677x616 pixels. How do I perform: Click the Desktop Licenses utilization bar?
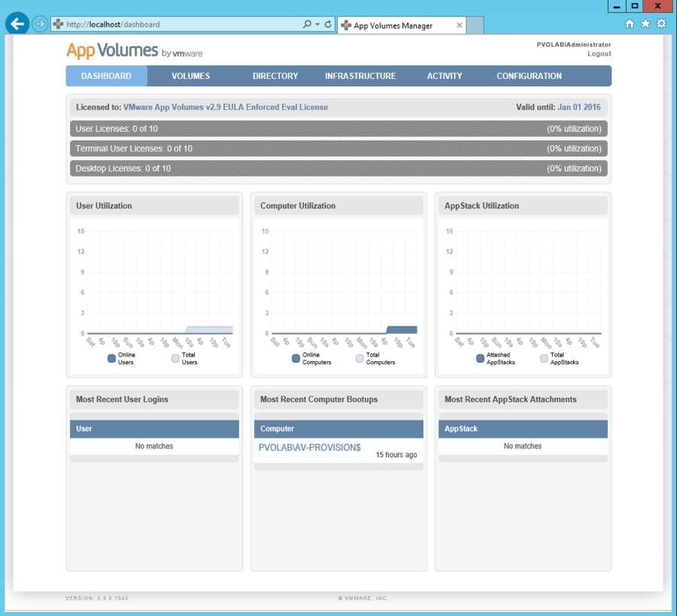pyautogui.click(x=338, y=168)
